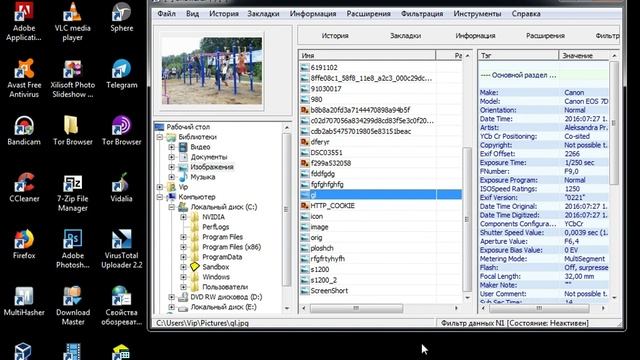The image size is (640, 360).
Task: Click the file icon of b8b8a20fd3a7144470898a94b5f
Action: click(x=304, y=110)
